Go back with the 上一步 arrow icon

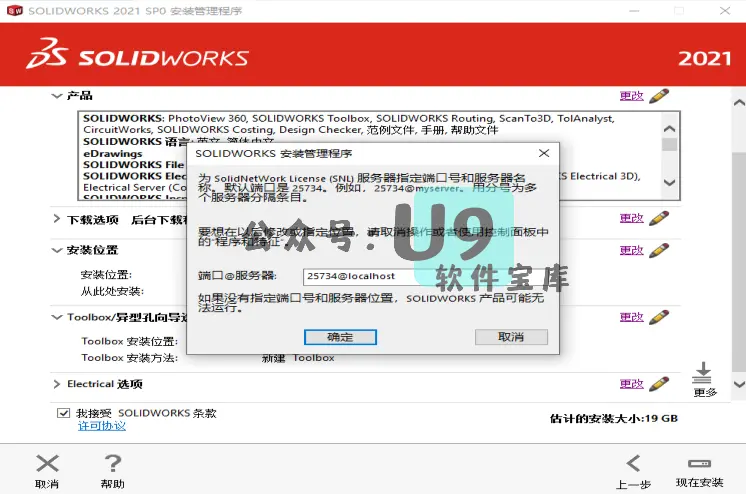[633, 464]
